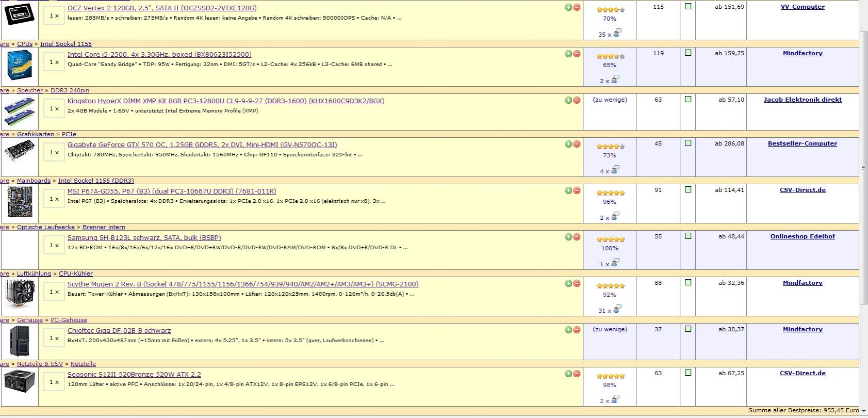
Task: Visit the VV-Computer shop link
Action: click(x=803, y=7)
